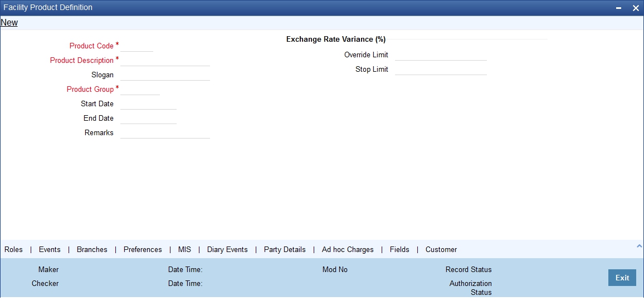644x301 pixels.
Task: Open the Customer sub-screen
Action: pos(441,249)
